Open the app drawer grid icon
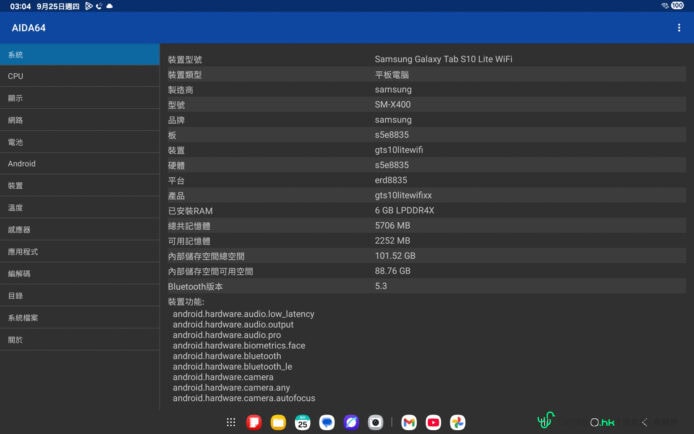694x434 pixels. pos(231,423)
